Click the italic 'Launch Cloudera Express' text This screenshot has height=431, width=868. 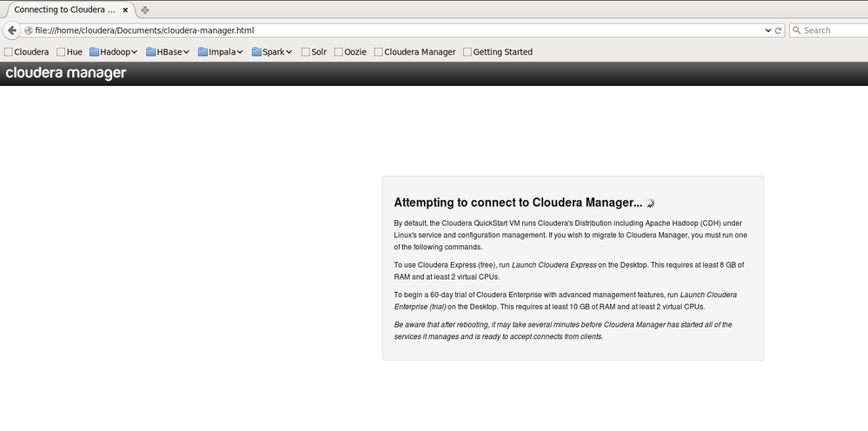pos(554,265)
